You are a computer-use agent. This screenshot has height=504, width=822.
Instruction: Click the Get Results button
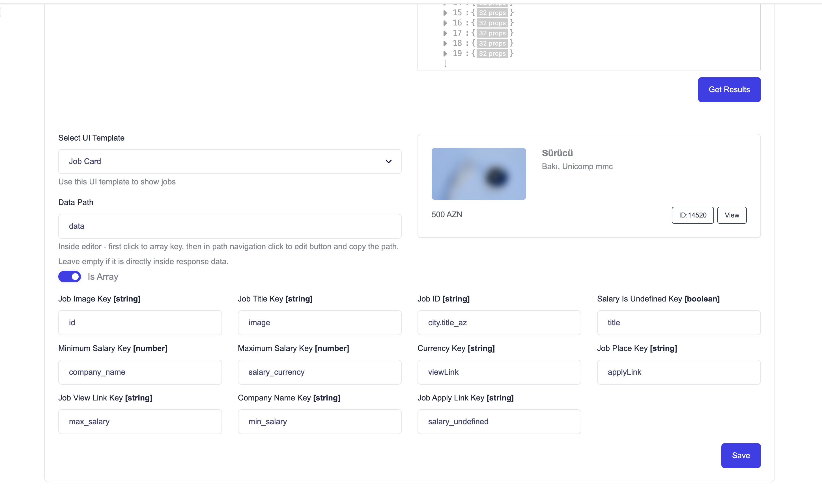729,89
